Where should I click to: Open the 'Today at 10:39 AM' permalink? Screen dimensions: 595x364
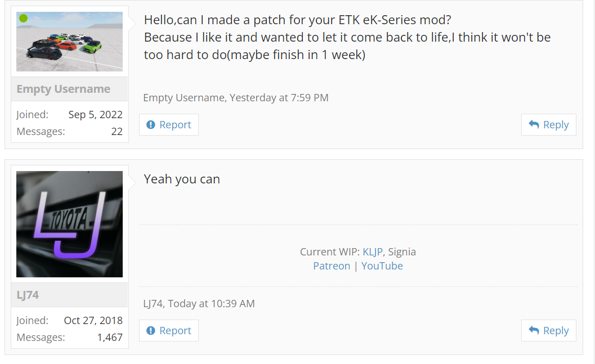click(211, 304)
